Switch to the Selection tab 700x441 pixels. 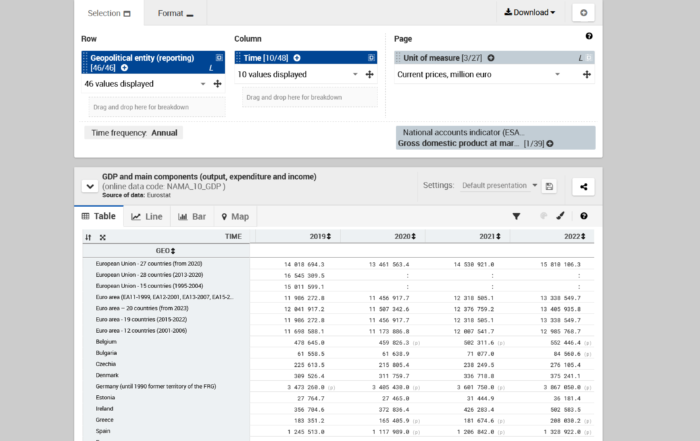click(109, 13)
